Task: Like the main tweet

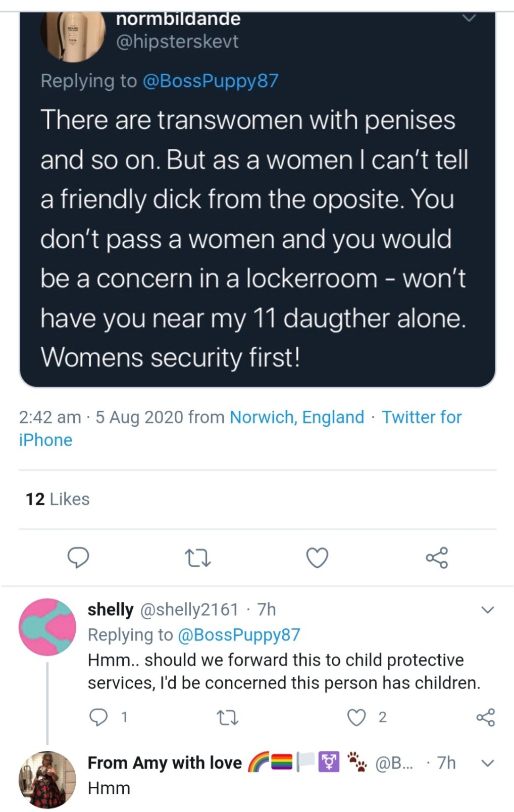Action: (317, 558)
